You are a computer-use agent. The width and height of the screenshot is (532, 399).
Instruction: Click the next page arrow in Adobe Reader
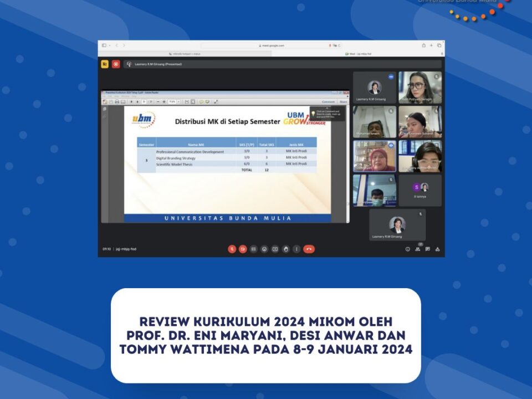(137, 102)
